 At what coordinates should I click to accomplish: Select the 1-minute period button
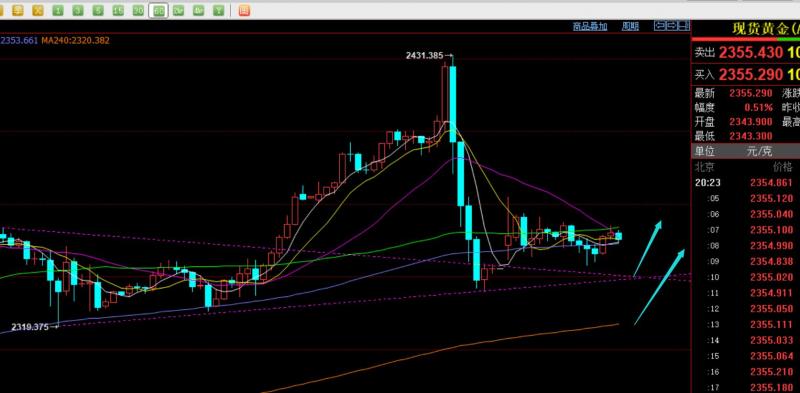(58, 10)
